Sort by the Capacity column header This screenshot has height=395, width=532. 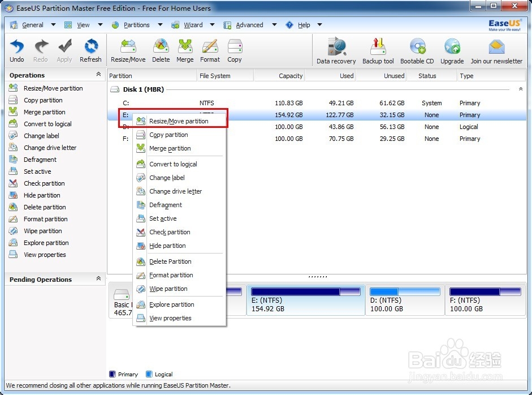[x=279, y=76]
